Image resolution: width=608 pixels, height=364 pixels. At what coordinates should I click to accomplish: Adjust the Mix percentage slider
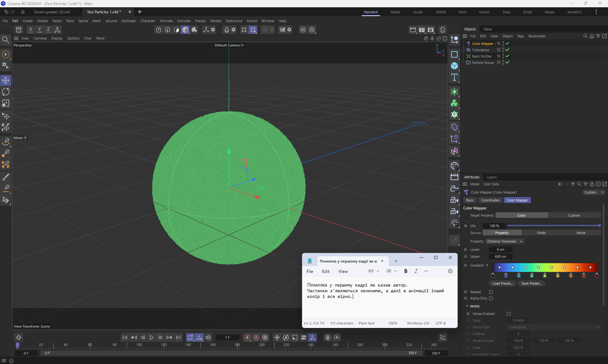pos(553,226)
